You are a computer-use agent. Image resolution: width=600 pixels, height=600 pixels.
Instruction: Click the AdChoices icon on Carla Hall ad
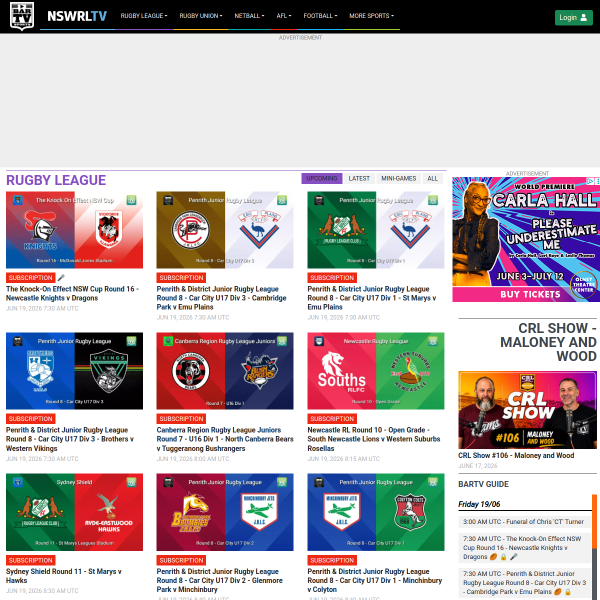point(590,181)
